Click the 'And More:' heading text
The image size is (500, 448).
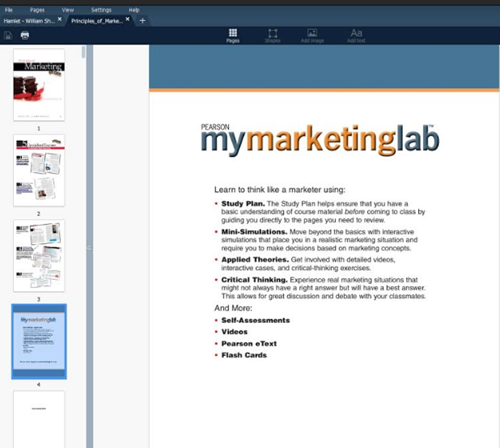233,308
